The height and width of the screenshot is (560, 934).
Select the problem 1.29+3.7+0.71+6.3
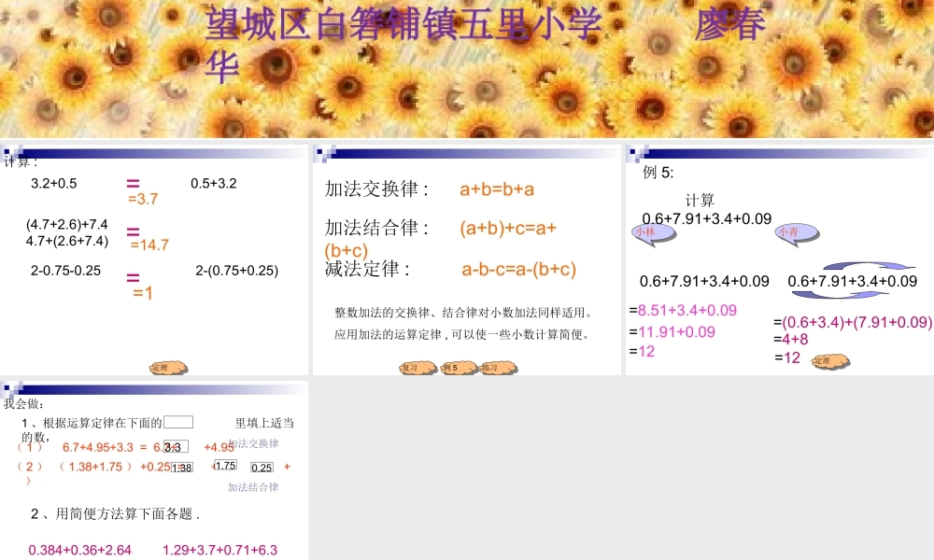[219, 550]
